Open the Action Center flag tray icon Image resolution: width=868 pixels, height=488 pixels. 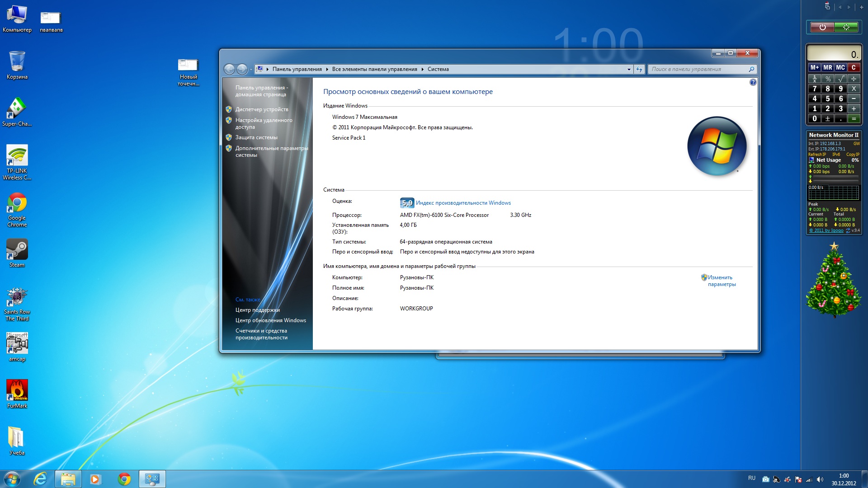tap(798, 479)
